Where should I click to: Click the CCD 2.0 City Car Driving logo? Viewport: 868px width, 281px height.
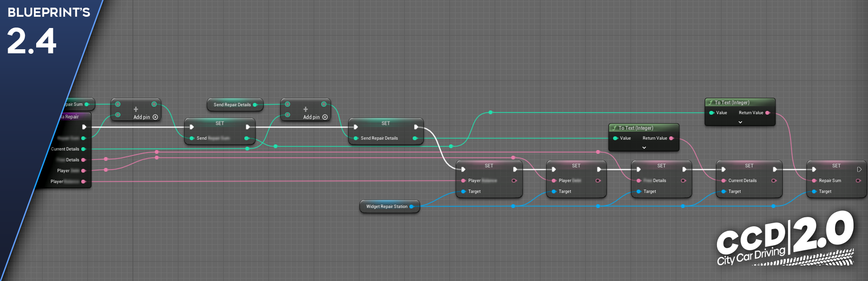tap(785, 239)
